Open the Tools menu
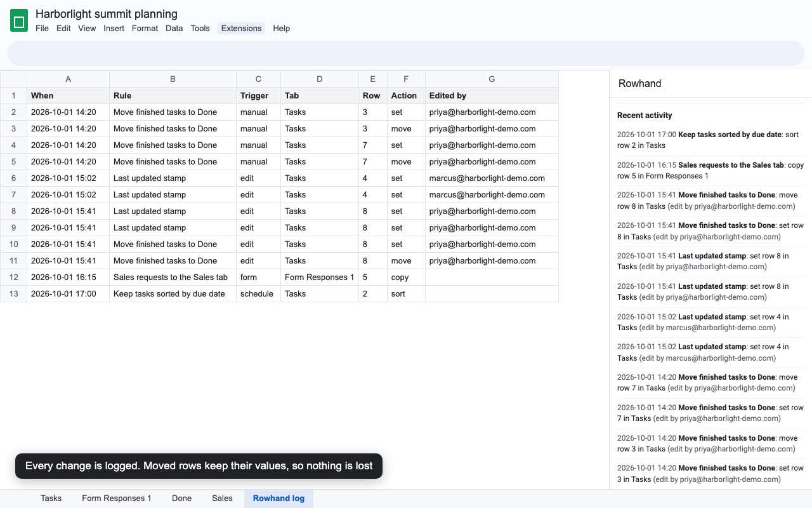 point(200,28)
